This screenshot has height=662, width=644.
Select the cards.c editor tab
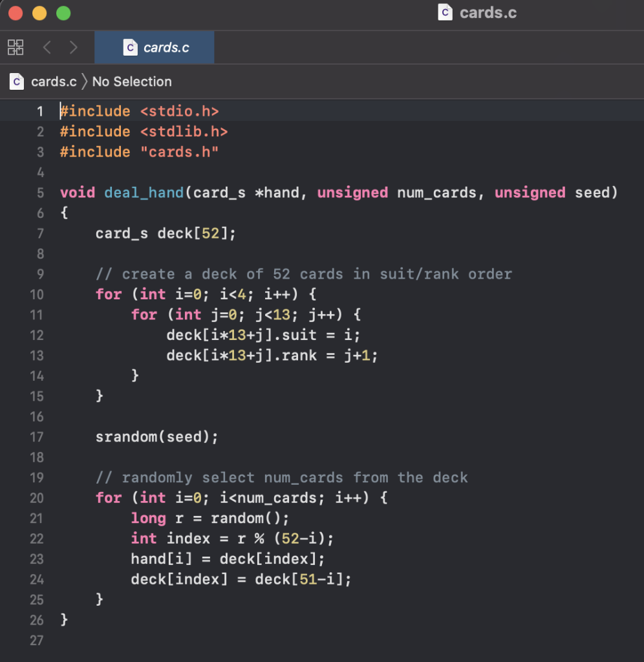click(x=154, y=47)
